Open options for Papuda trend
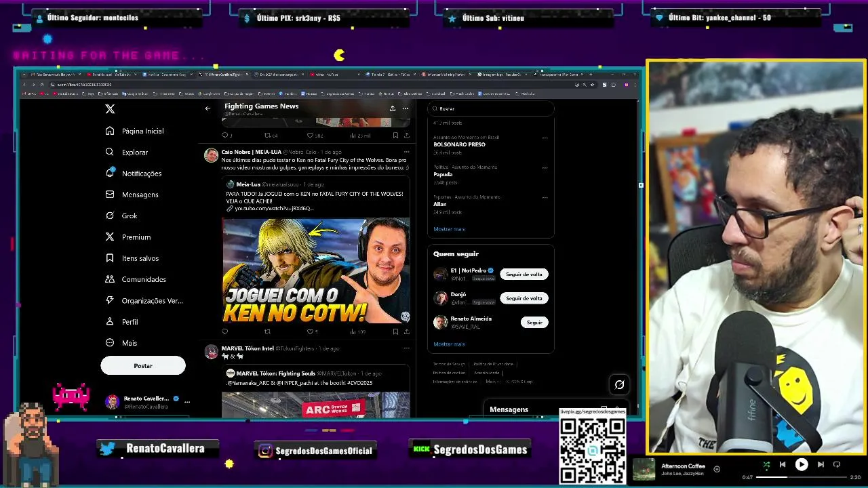 point(545,167)
